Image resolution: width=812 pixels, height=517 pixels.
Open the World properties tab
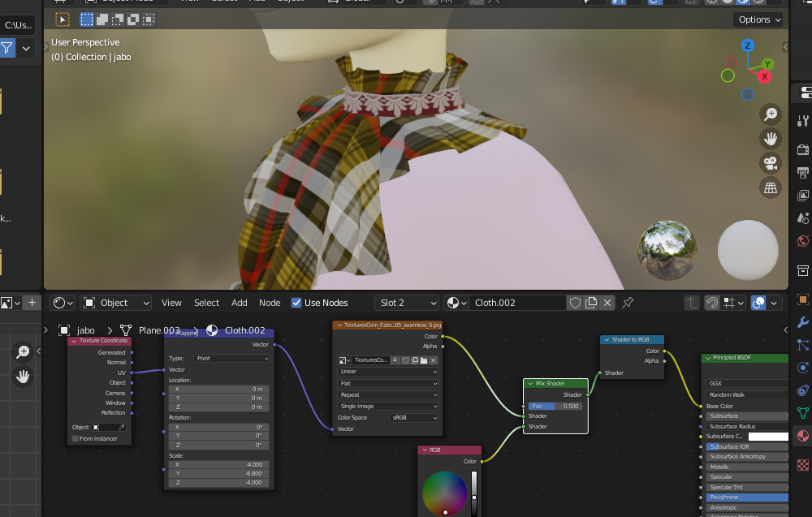click(803, 241)
